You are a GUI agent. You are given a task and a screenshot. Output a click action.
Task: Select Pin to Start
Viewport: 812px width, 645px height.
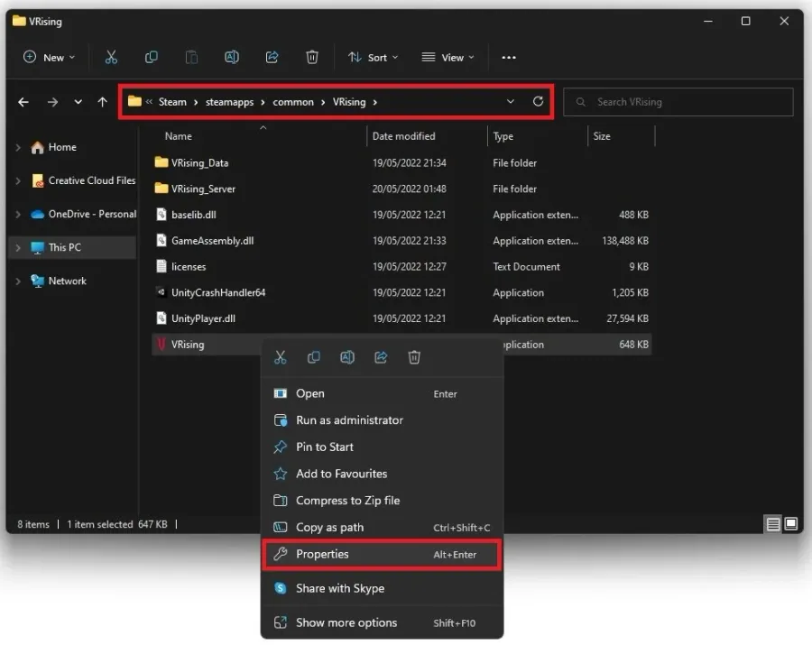[382, 447]
